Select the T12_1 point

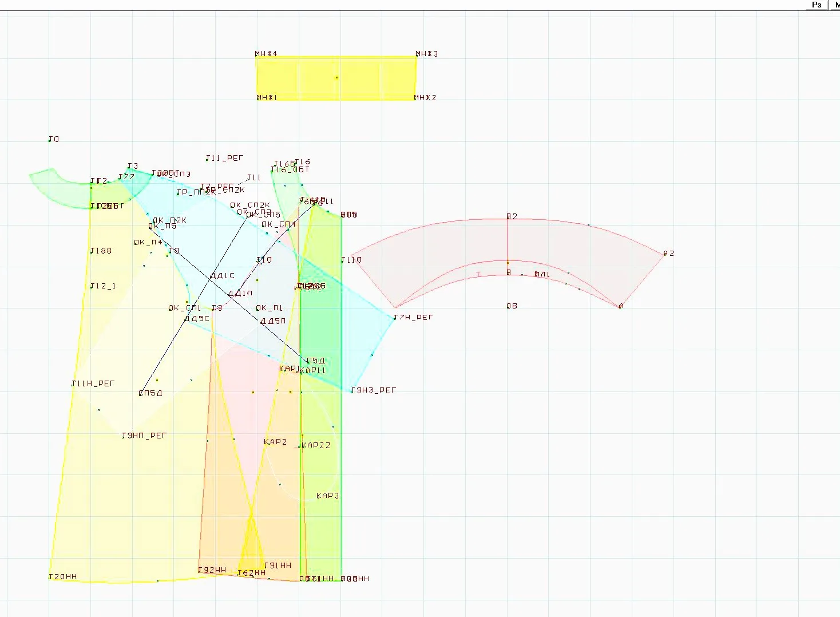(103, 286)
